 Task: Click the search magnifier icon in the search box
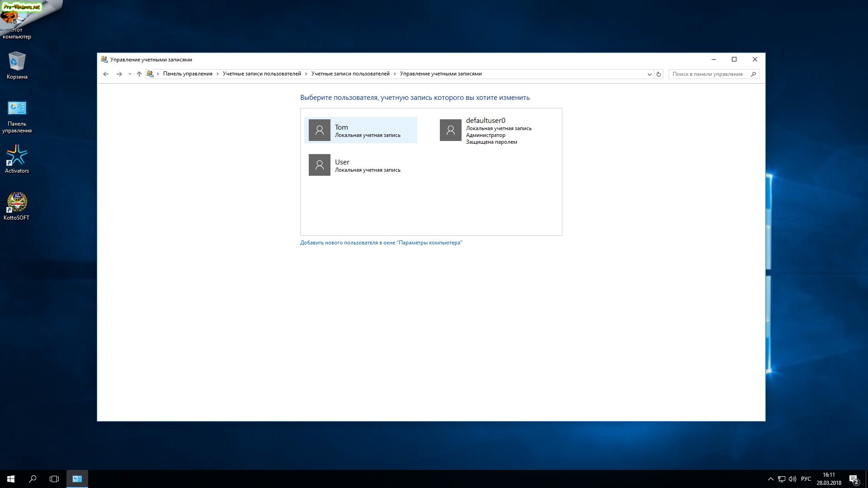coord(753,74)
